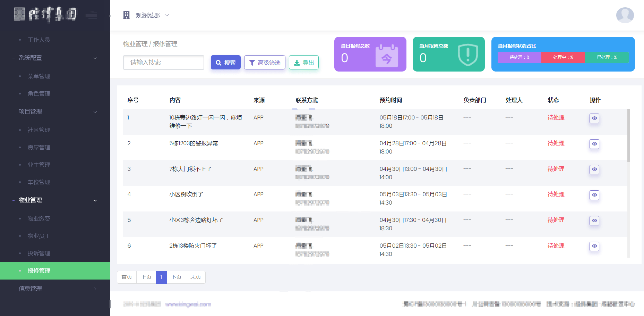This screenshot has height=316, width=644.
Task: Toggle the sidebar collapse hamburger icon
Action: [x=92, y=15]
